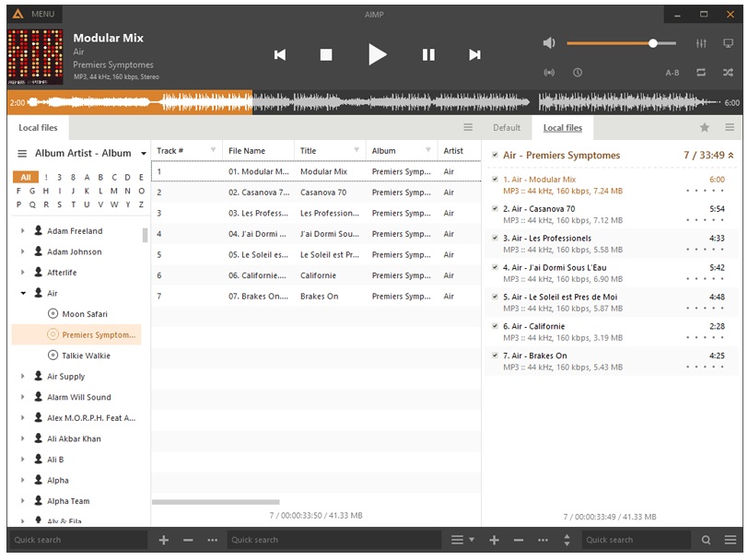The height and width of the screenshot is (560, 748).
Task: Switch to the Default playlist tab
Action: click(507, 128)
